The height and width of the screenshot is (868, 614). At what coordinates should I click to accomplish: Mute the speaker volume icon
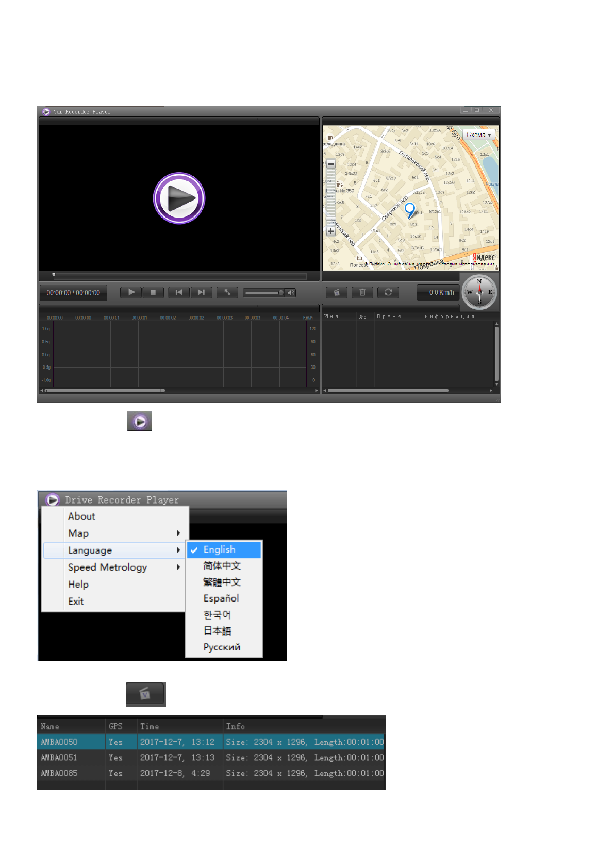291,293
